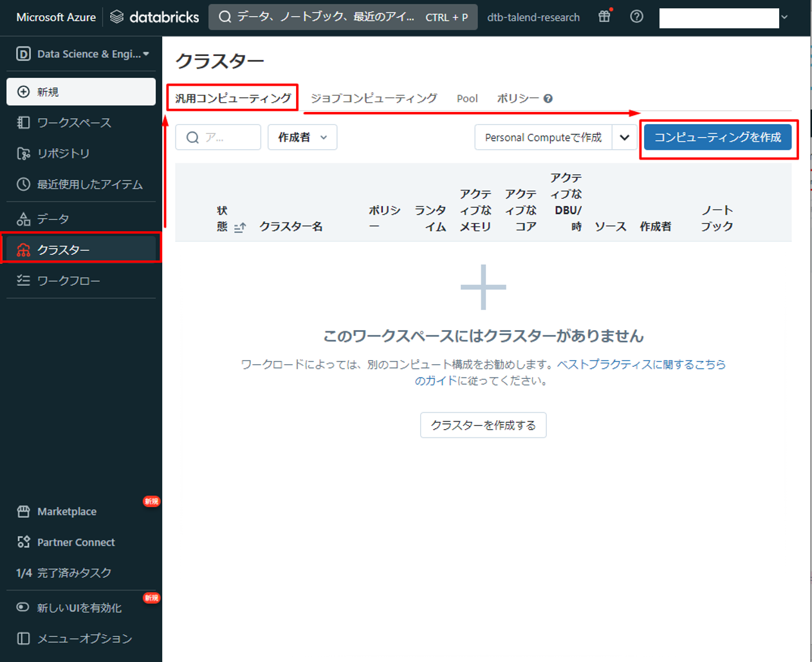Click the gift box icon in header

[x=604, y=17]
